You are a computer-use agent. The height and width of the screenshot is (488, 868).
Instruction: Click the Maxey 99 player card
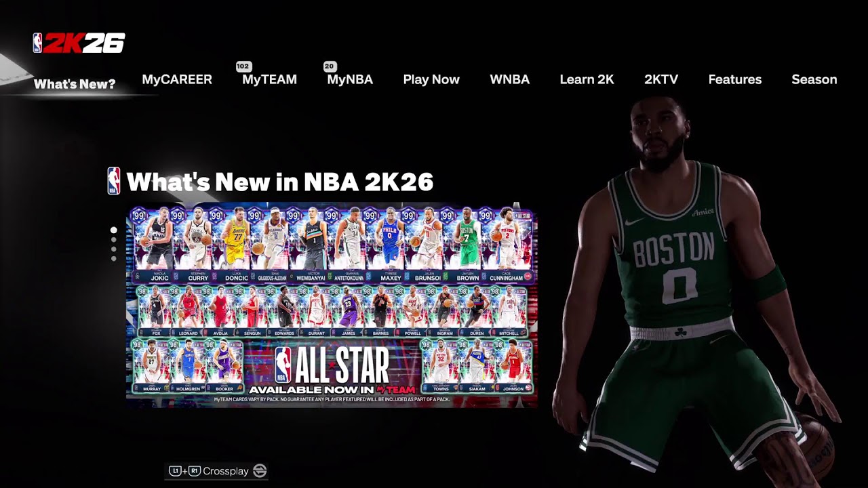tap(384, 245)
